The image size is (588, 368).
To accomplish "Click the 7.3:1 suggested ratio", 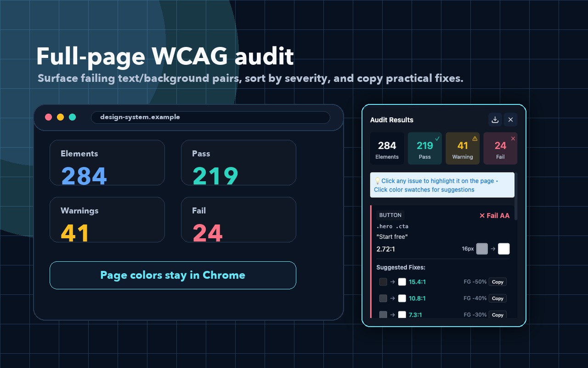I will [415, 315].
